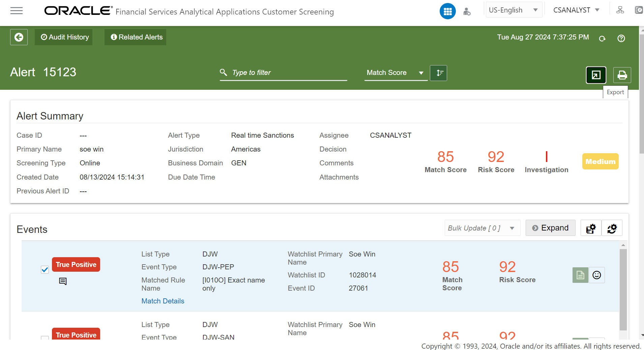The image size is (644, 350).
Task: Click the back arrow button
Action: 19,37
